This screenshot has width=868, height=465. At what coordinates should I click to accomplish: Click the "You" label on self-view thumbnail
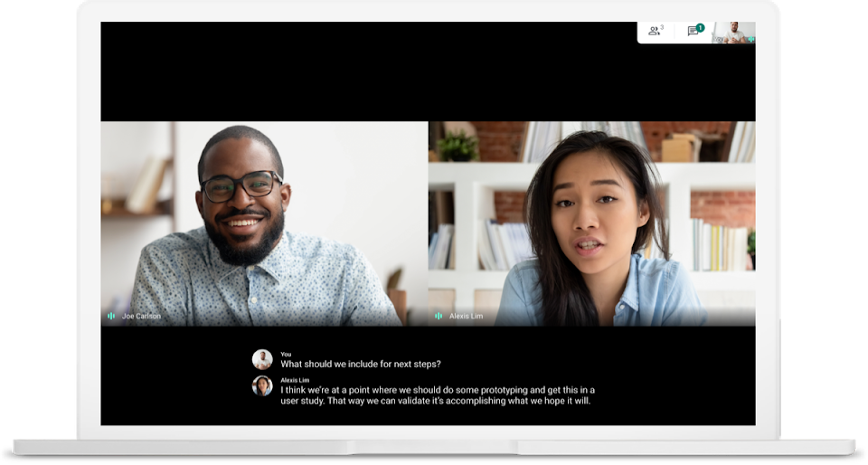(x=721, y=40)
